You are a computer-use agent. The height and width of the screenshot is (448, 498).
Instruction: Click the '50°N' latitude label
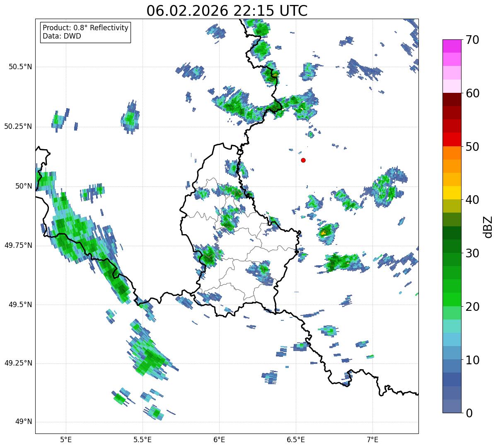tap(24, 186)
